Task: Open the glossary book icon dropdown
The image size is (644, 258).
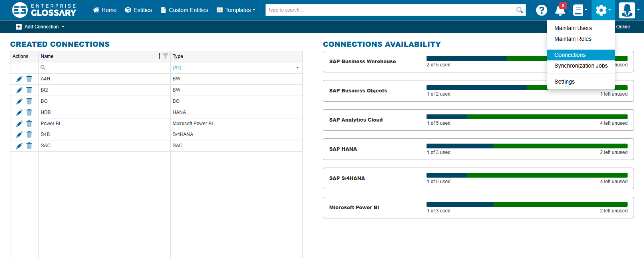Action: point(579,10)
